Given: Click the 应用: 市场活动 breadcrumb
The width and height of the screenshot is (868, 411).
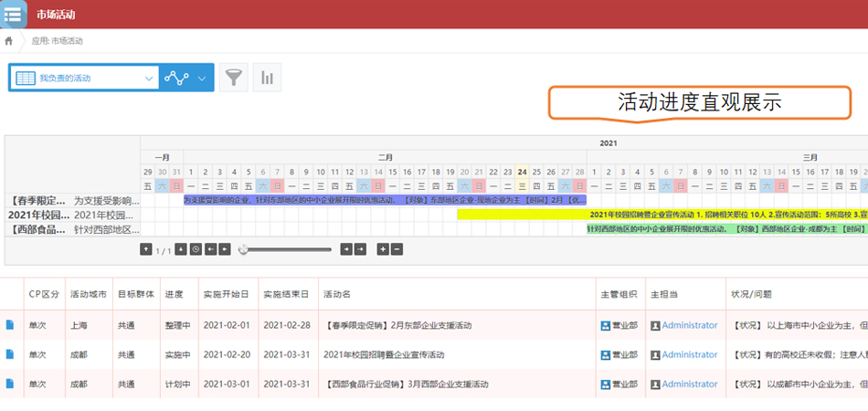Looking at the screenshot, I should coord(57,41).
